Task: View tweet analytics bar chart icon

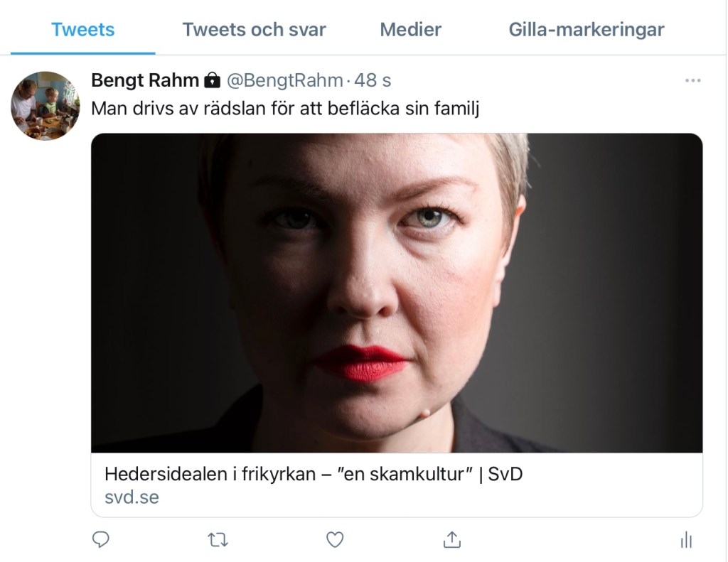Action: click(686, 541)
